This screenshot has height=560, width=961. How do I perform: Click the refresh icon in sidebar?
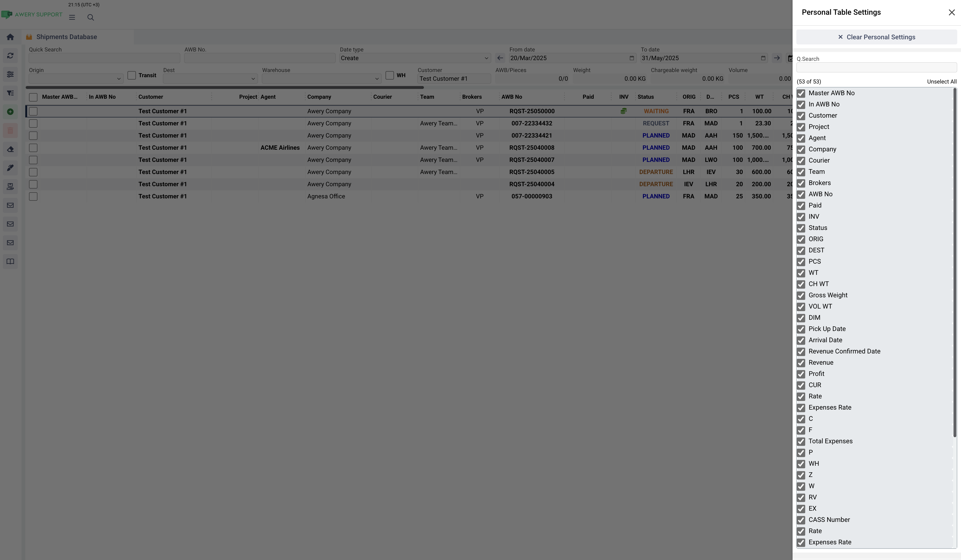click(10, 56)
